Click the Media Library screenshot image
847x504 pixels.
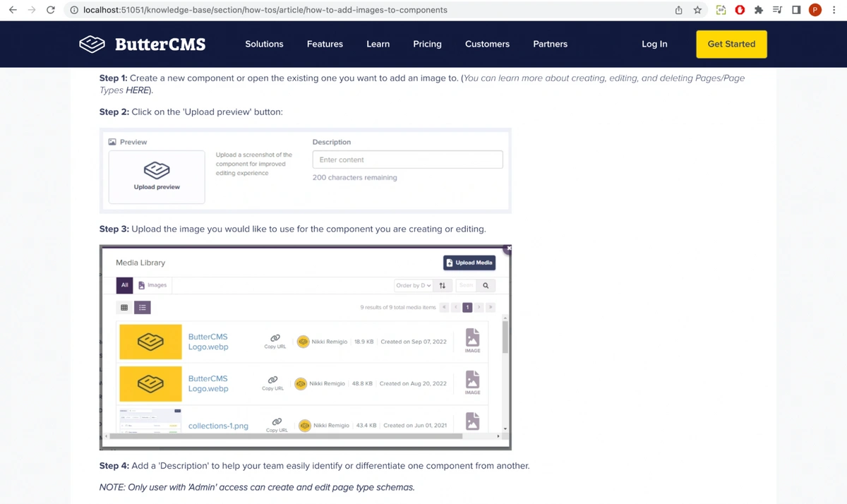point(305,347)
